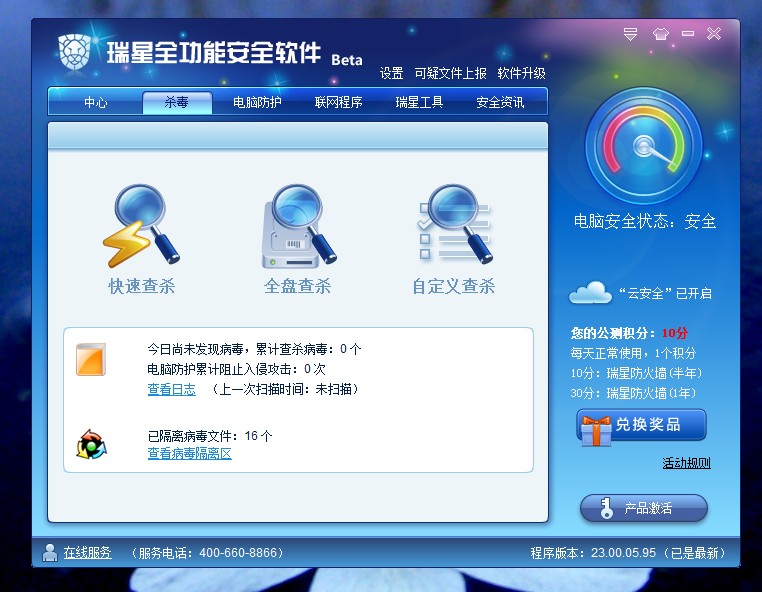Click the 电脑防护累计阻止入侵攻击 line
Image resolution: width=762 pixels, height=592 pixels.
[237, 369]
